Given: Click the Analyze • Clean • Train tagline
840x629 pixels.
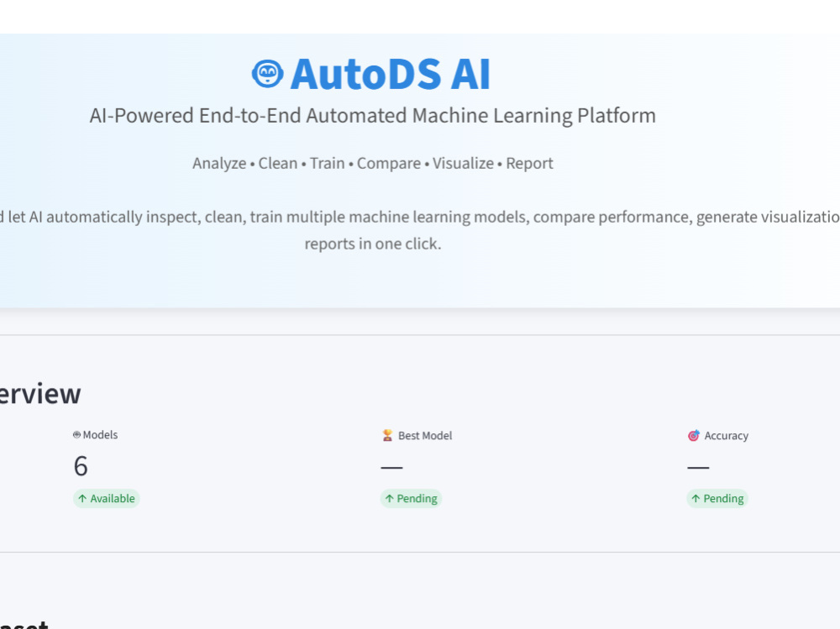Looking at the screenshot, I should click(372, 163).
